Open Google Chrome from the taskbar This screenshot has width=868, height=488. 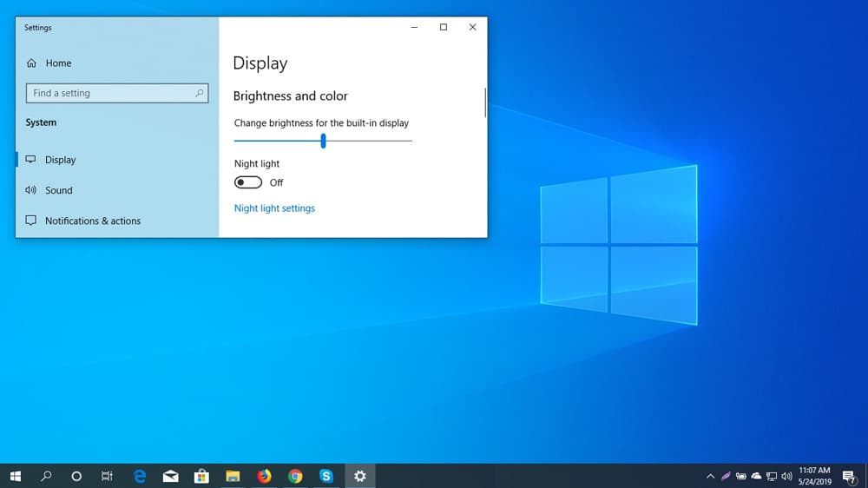point(295,476)
